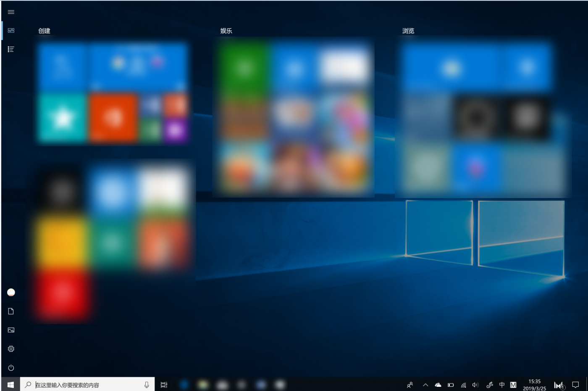Switch to the all apps list view
Image resolution: width=588 pixels, height=391 pixels.
pyautogui.click(x=11, y=50)
